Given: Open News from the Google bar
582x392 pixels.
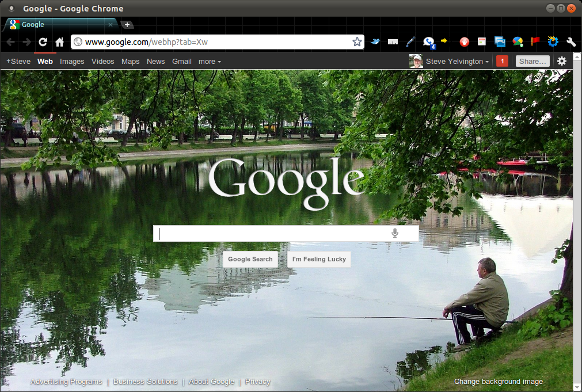Looking at the screenshot, I should (x=155, y=61).
